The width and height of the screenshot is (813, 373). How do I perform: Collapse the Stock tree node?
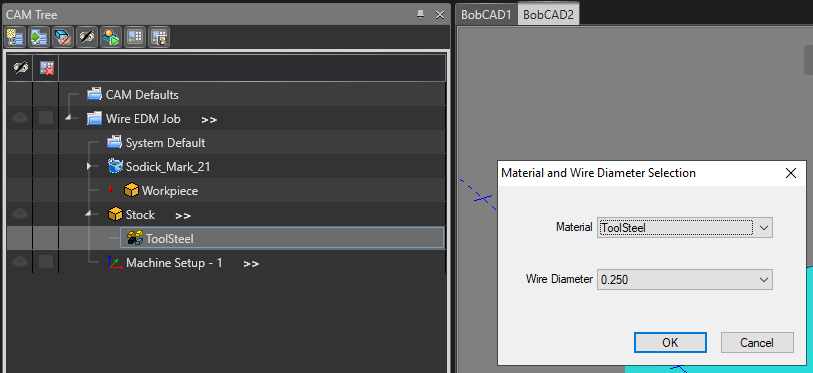click(x=89, y=214)
